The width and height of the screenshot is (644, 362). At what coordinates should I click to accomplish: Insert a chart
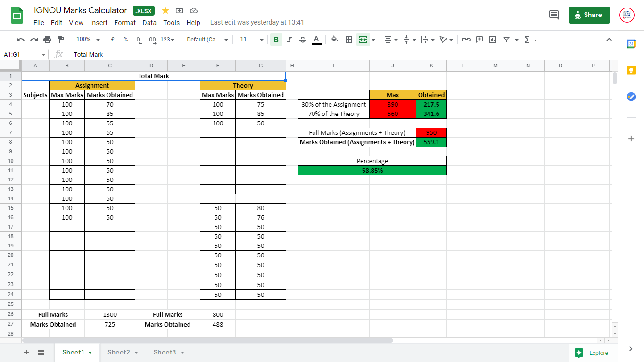tap(493, 40)
